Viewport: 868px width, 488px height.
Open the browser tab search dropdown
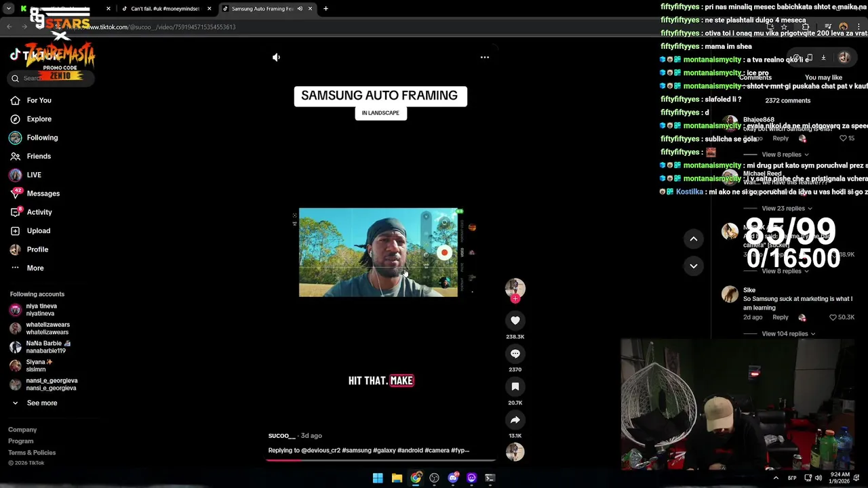pyautogui.click(x=9, y=9)
